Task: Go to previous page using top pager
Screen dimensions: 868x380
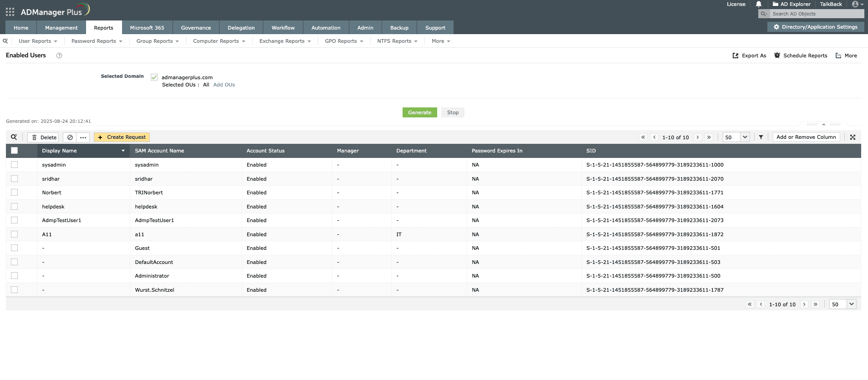Action: (654, 137)
